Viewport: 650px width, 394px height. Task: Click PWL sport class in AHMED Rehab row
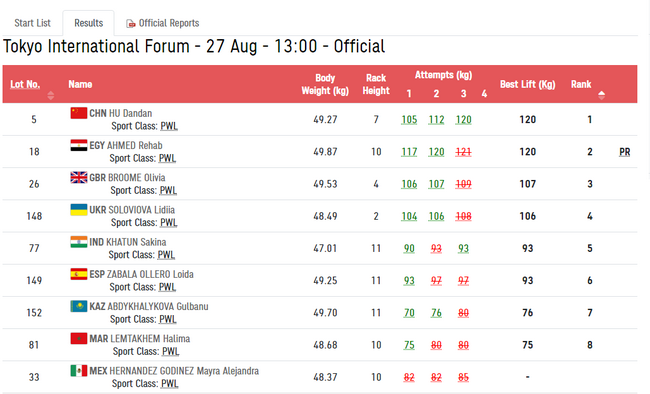(167, 158)
